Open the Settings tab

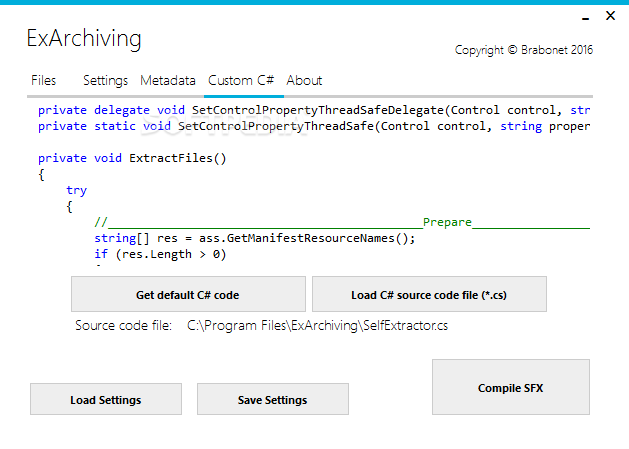pos(106,81)
